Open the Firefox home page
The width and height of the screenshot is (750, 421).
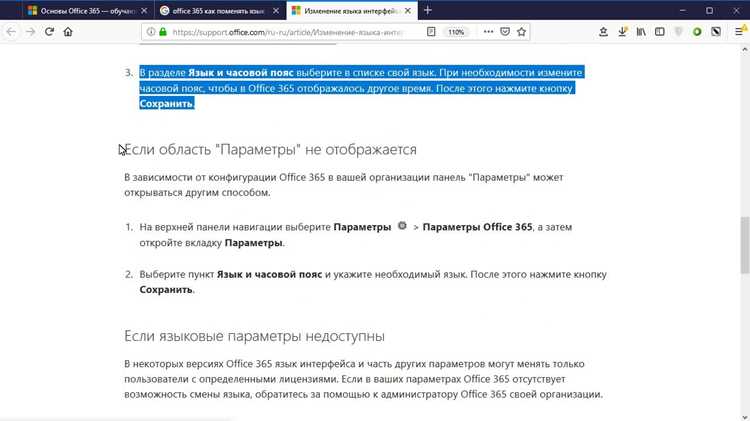[68, 32]
